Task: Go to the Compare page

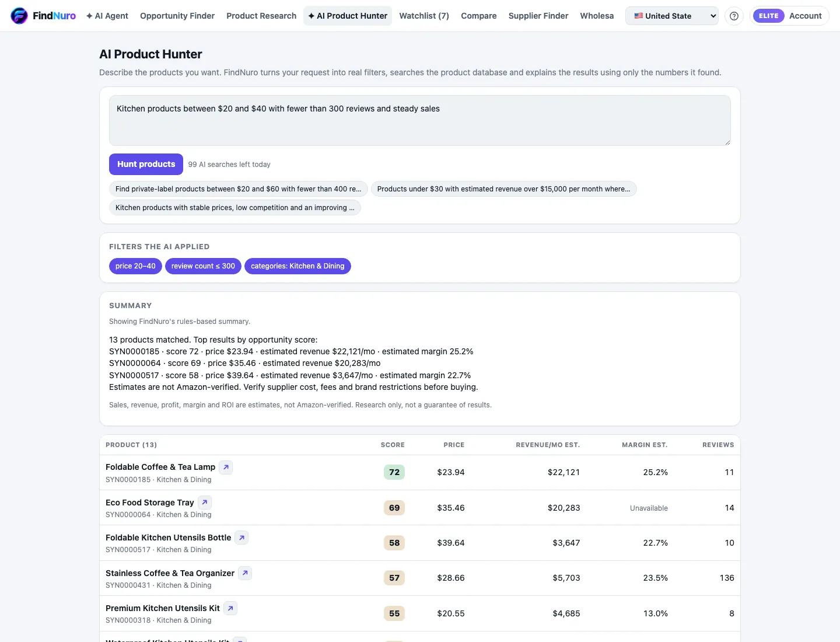Action: (x=479, y=16)
